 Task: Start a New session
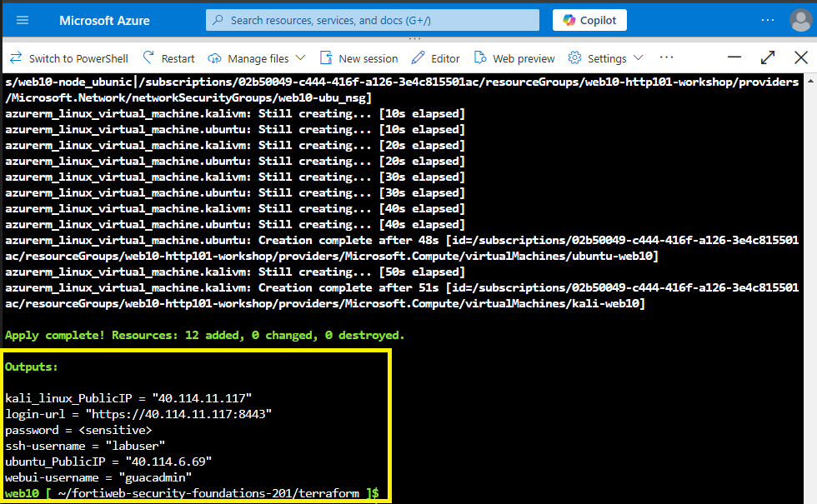click(359, 58)
